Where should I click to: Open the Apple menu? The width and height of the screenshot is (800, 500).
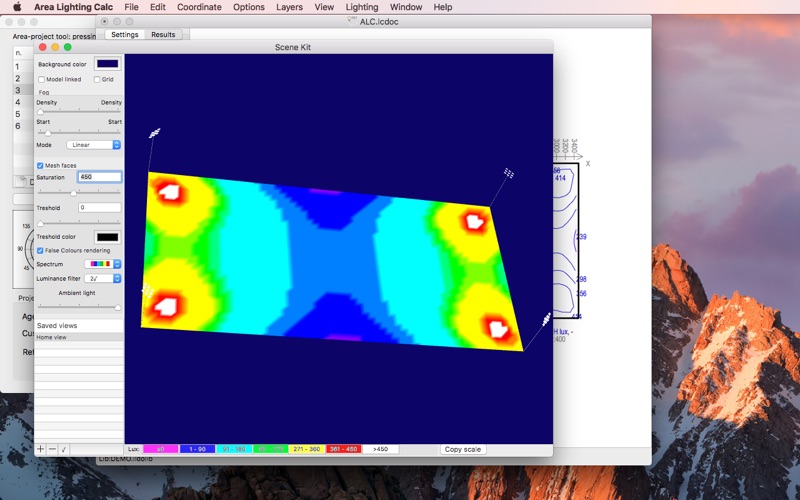pos(17,7)
